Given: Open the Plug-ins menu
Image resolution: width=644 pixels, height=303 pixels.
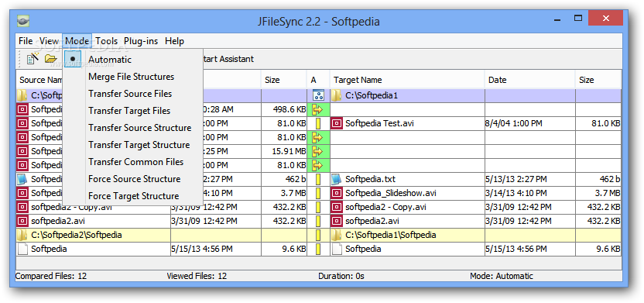Looking at the screenshot, I should click(142, 41).
